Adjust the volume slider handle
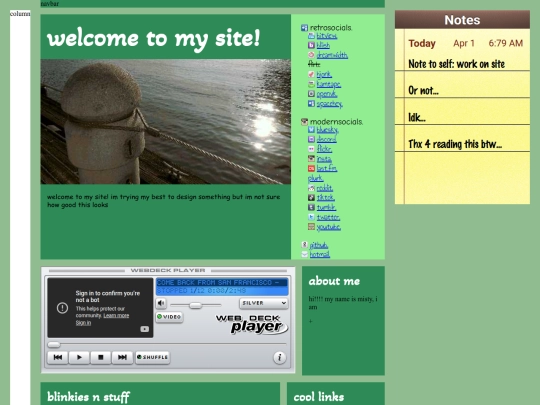Viewport: 540px width, 405px height. tap(195, 305)
